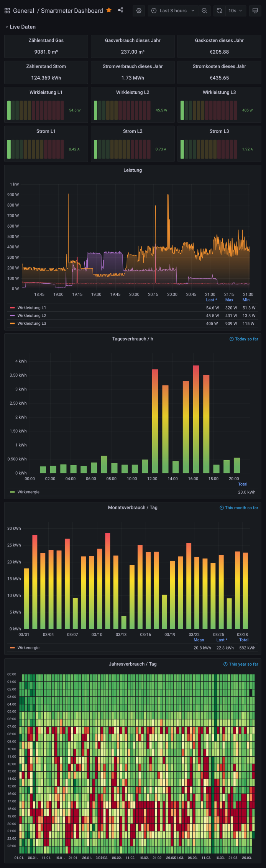Open the Gaskosten dieses Jahr panel title
Viewport: 266px width, 868px height.
pyautogui.click(x=219, y=40)
